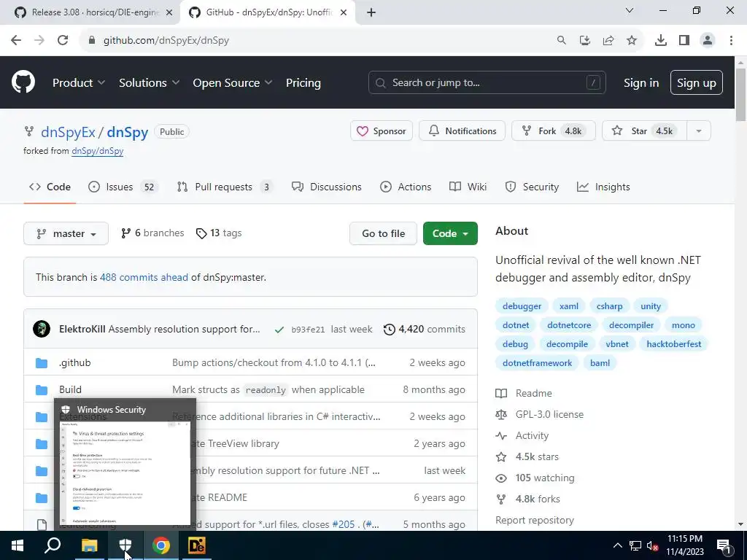Click the GitHub Octocat logo
This screenshot has height=560, width=747.
coord(23,82)
